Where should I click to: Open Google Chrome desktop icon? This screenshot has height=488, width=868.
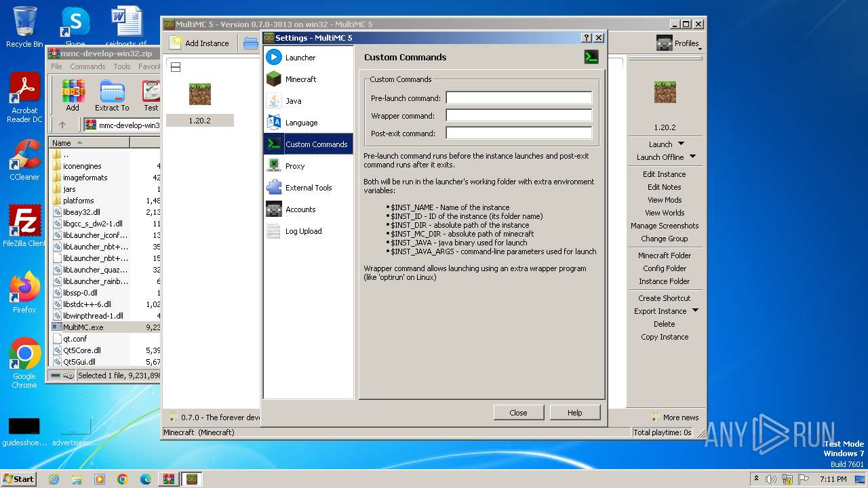[24, 363]
